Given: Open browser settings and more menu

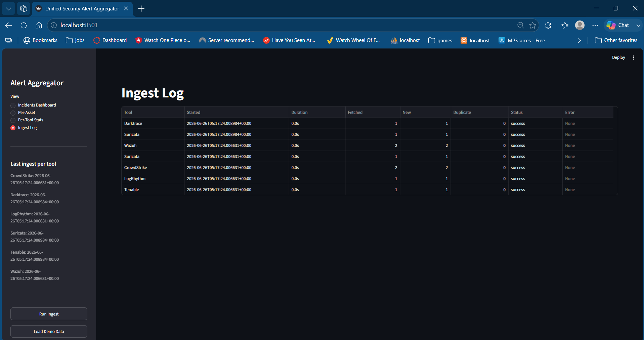Looking at the screenshot, I should tap(595, 25).
